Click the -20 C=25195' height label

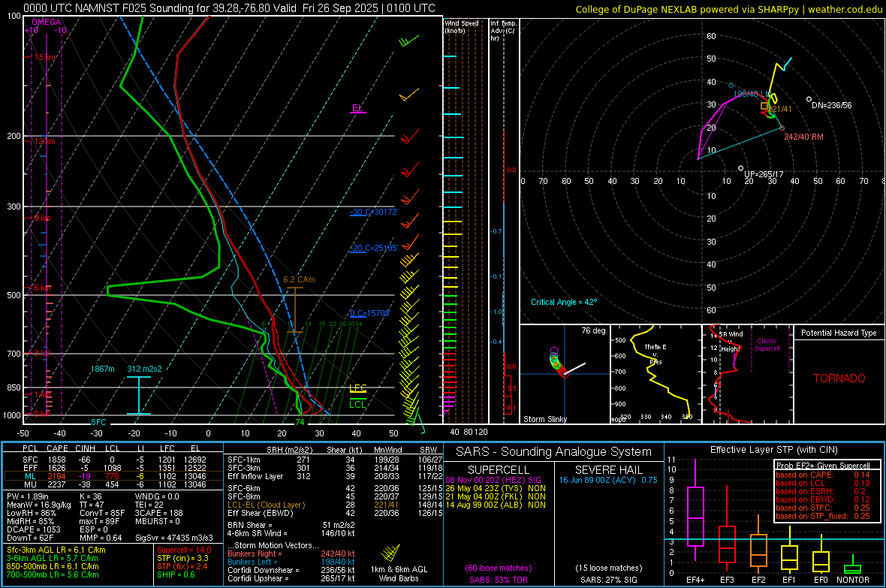pyautogui.click(x=374, y=249)
